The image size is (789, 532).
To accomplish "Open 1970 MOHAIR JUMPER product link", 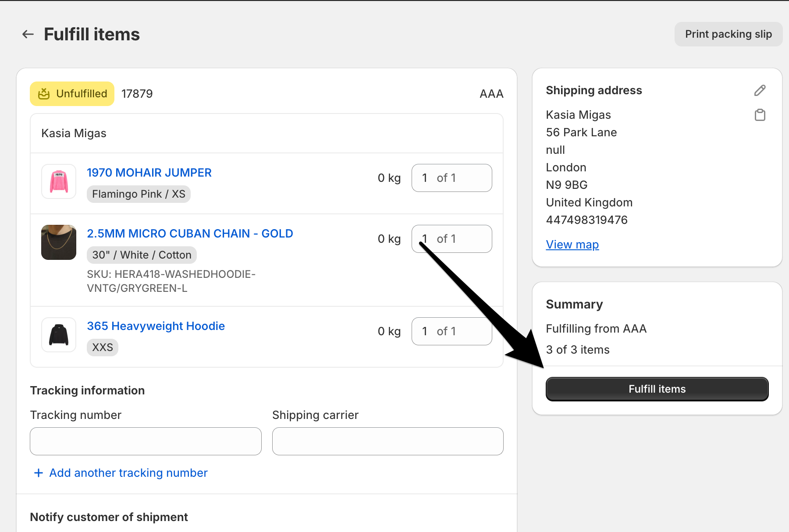I will pyautogui.click(x=149, y=173).
